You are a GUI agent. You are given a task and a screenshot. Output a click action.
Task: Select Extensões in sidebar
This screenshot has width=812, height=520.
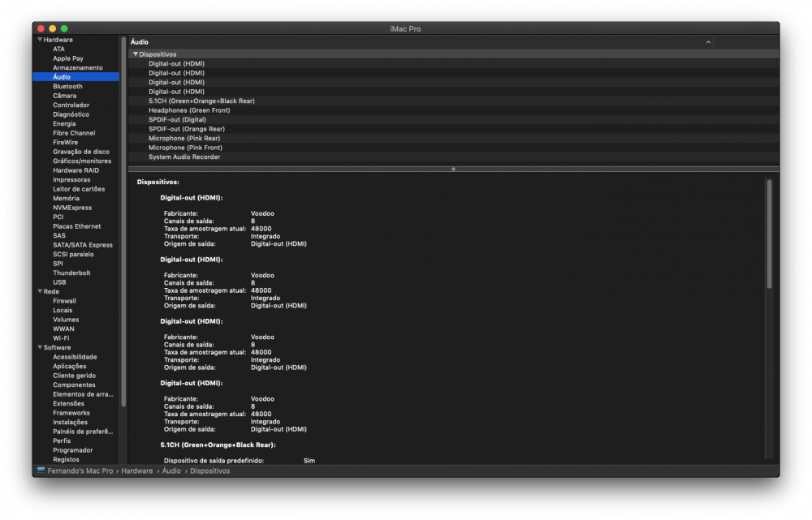pos(68,403)
